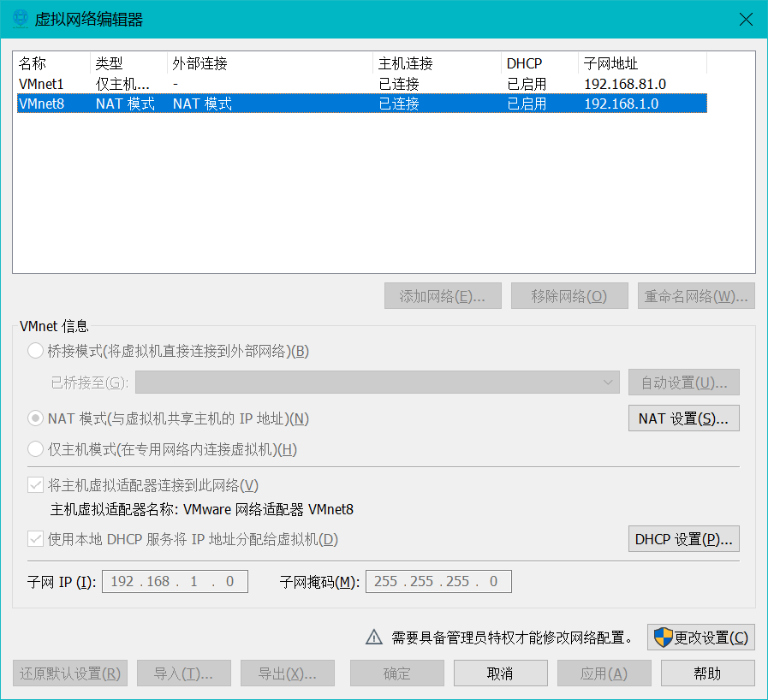Click the 子网掩码 input field
The height and width of the screenshot is (700, 768).
point(438,581)
